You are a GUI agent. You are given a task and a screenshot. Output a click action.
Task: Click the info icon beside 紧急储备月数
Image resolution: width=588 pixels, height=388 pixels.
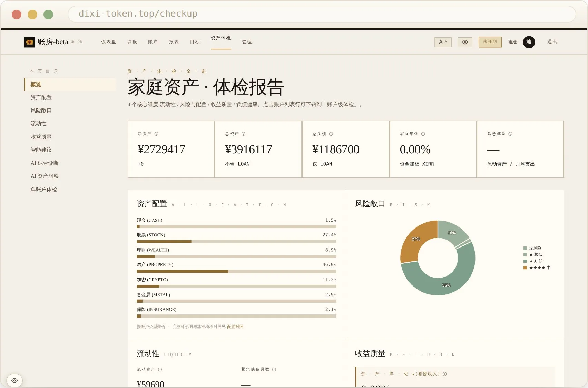tap(274, 370)
